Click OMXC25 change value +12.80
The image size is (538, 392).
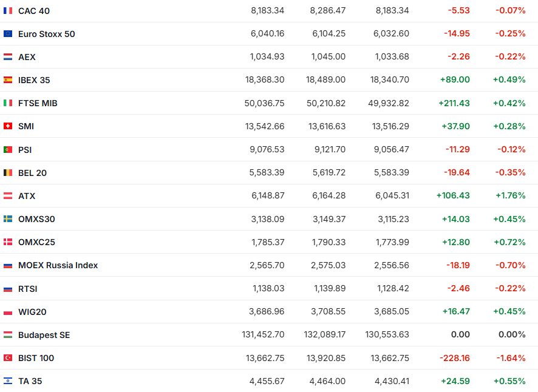[455, 242]
